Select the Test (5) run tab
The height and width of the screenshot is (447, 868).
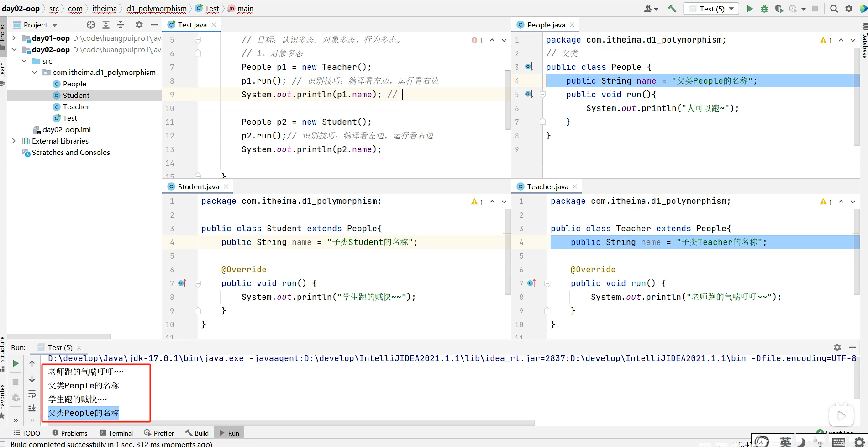point(60,347)
